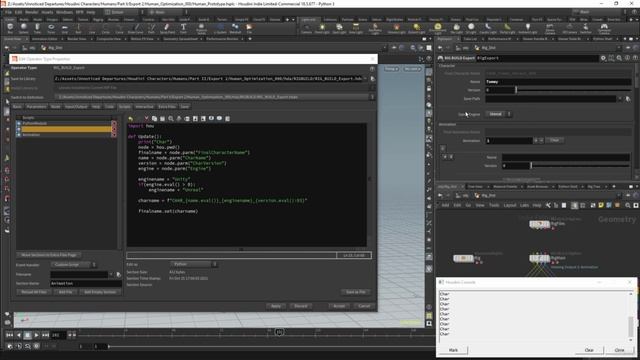Click Mark button in Houdini Console
This screenshot has height=360, width=640.
click(x=453, y=350)
